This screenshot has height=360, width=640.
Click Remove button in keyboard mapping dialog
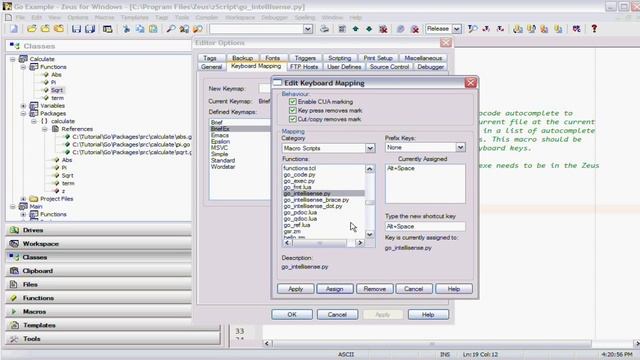(x=374, y=289)
